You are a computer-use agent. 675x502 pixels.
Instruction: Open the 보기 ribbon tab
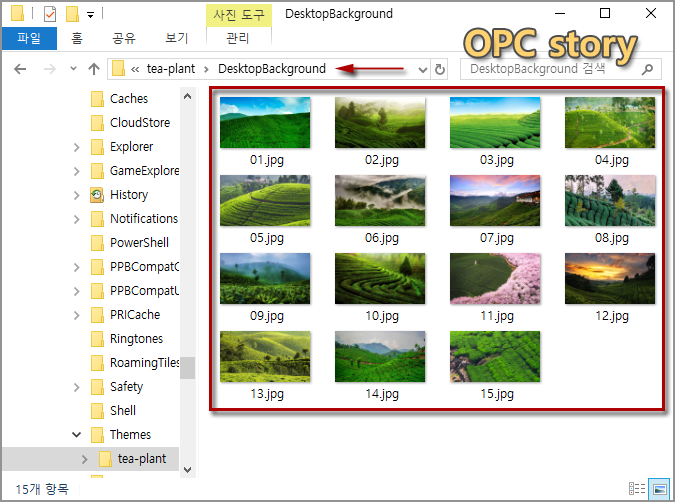tap(176, 38)
